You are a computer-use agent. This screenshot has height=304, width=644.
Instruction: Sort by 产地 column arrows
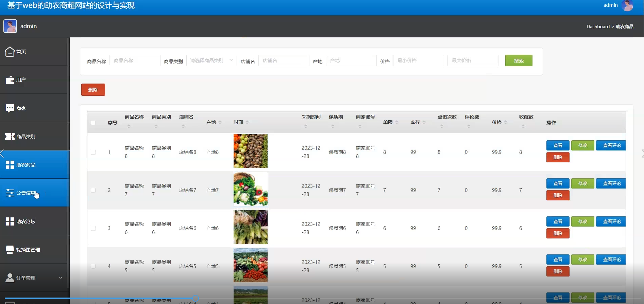[220, 122]
